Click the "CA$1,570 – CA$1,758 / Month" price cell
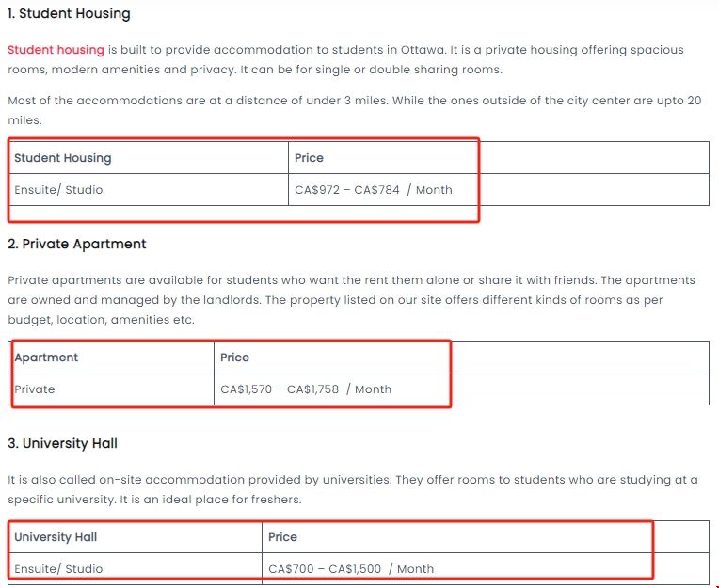719x588 pixels. pos(306,389)
